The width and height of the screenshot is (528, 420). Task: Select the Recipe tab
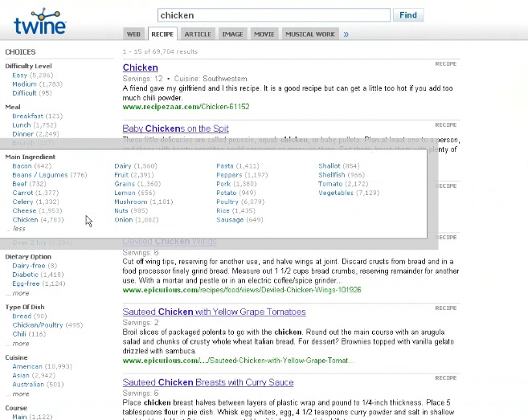pos(162,34)
